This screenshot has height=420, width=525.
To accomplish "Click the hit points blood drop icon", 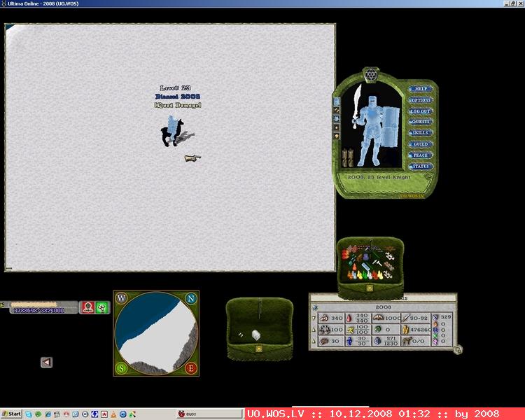I will tap(350, 318).
